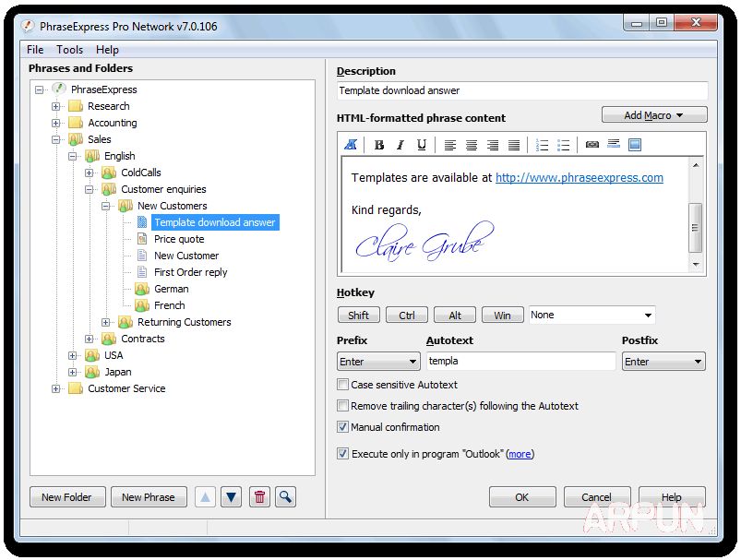
Task: Enable Case sensitive Autotext checkbox
Action: (x=343, y=385)
